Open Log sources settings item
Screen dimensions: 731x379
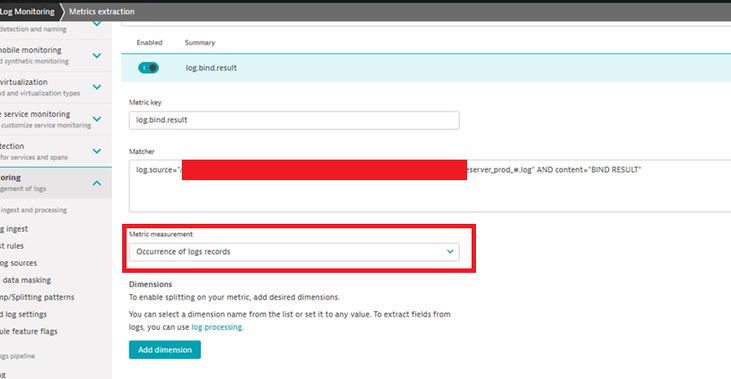18,263
